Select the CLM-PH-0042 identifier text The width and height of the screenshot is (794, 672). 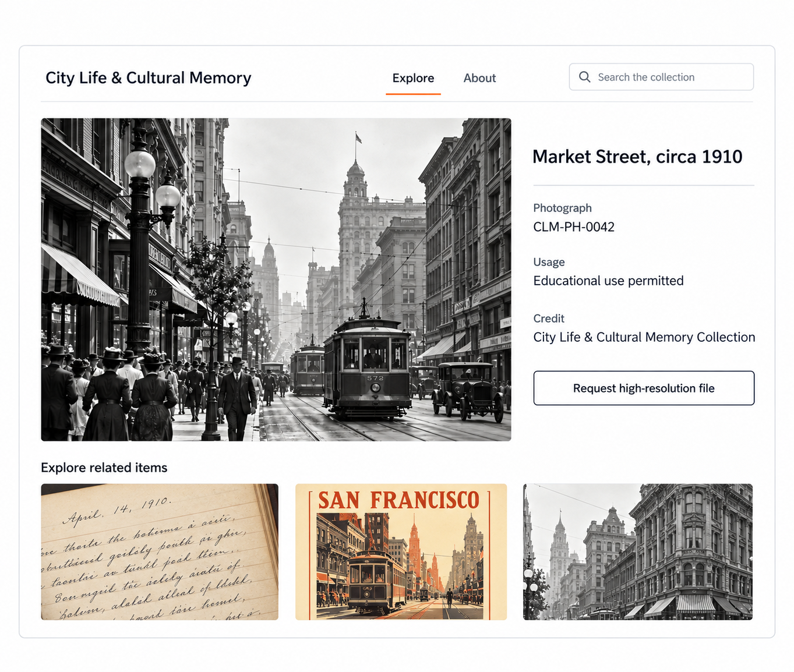(x=574, y=227)
